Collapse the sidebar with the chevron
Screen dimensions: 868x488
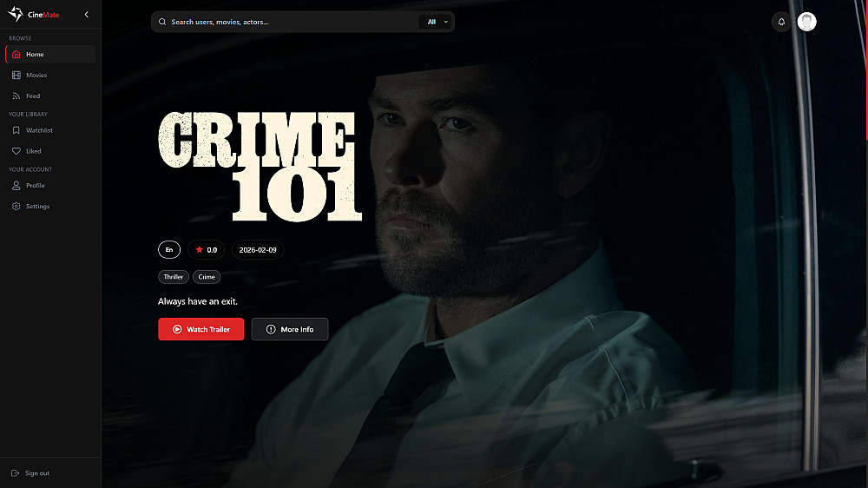tap(86, 15)
